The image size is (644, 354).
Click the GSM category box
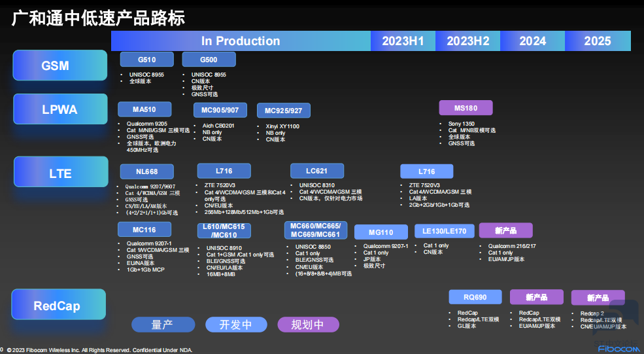click(60, 65)
